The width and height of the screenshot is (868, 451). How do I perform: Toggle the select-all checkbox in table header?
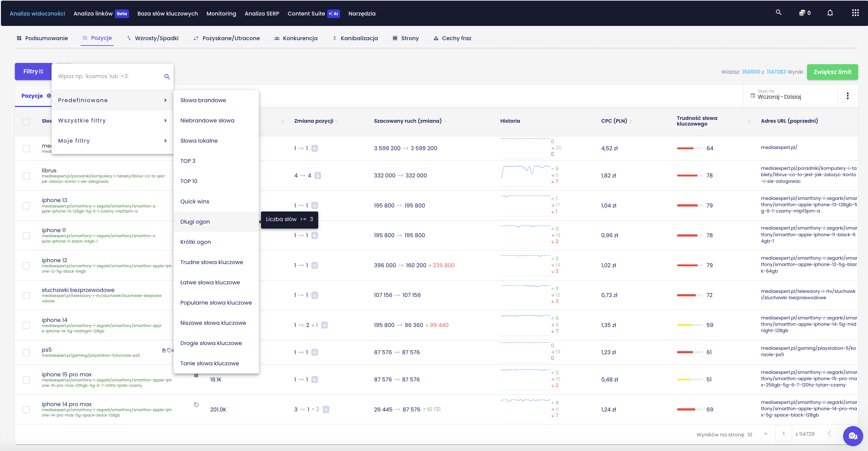(x=26, y=122)
